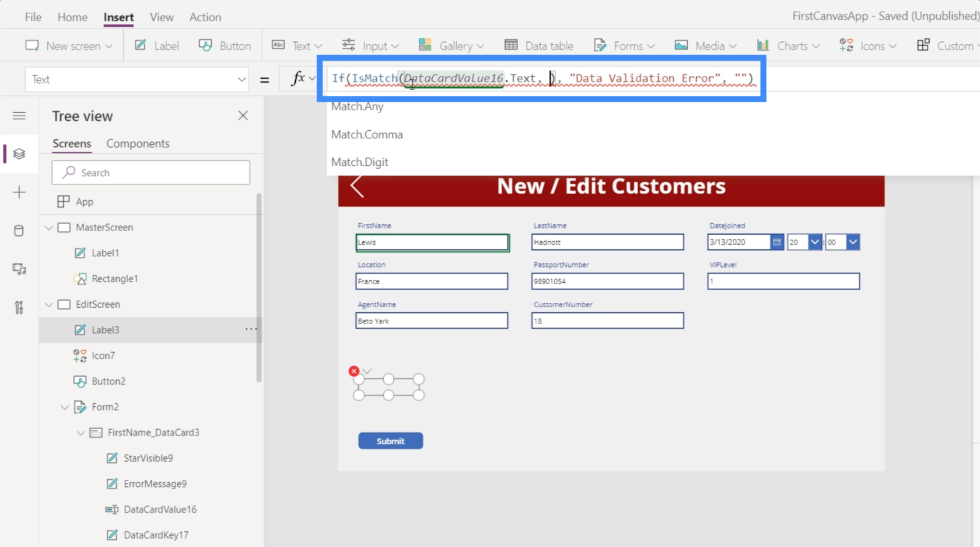This screenshot has height=547, width=980.
Task: Click the Tree view search field
Action: [x=151, y=173]
